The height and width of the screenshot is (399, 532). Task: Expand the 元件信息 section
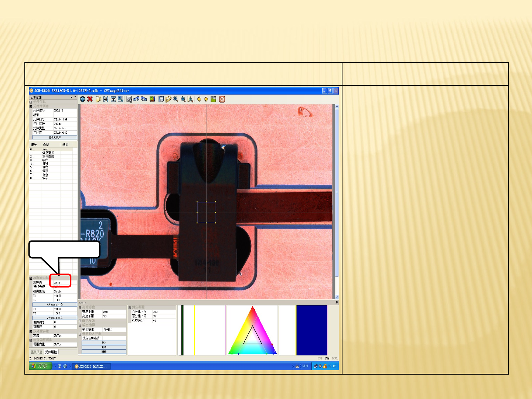[31, 102]
